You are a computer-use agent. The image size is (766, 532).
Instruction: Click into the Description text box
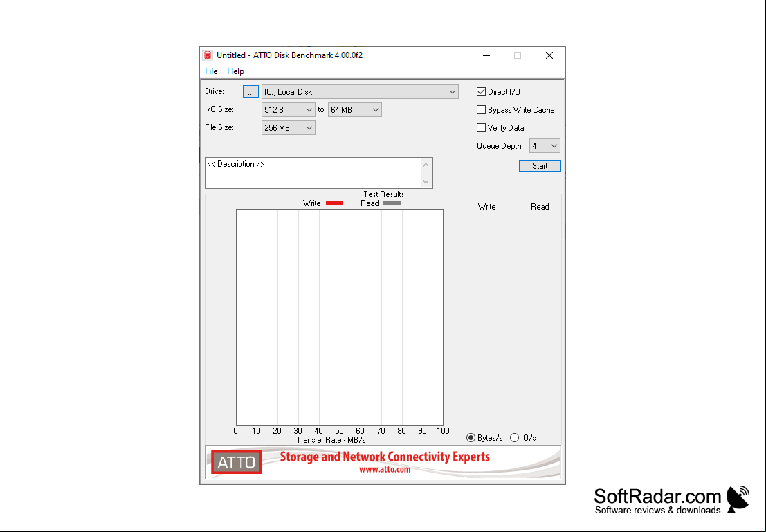(313, 173)
